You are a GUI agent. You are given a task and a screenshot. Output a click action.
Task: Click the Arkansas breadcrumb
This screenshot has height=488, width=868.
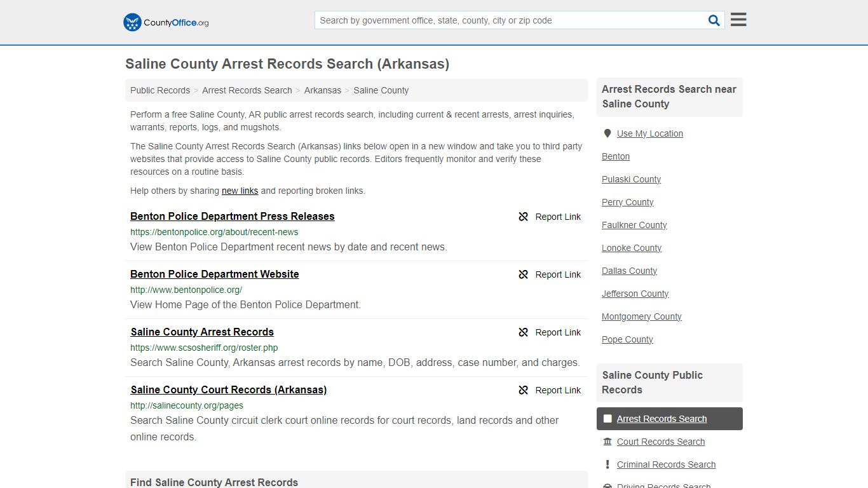click(x=323, y=90)
